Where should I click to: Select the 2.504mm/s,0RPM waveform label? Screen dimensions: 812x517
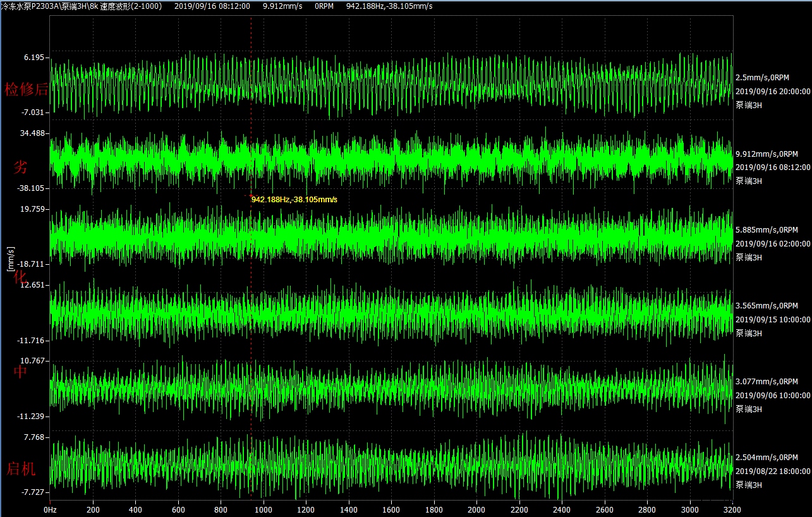click(x=767, y=458)
